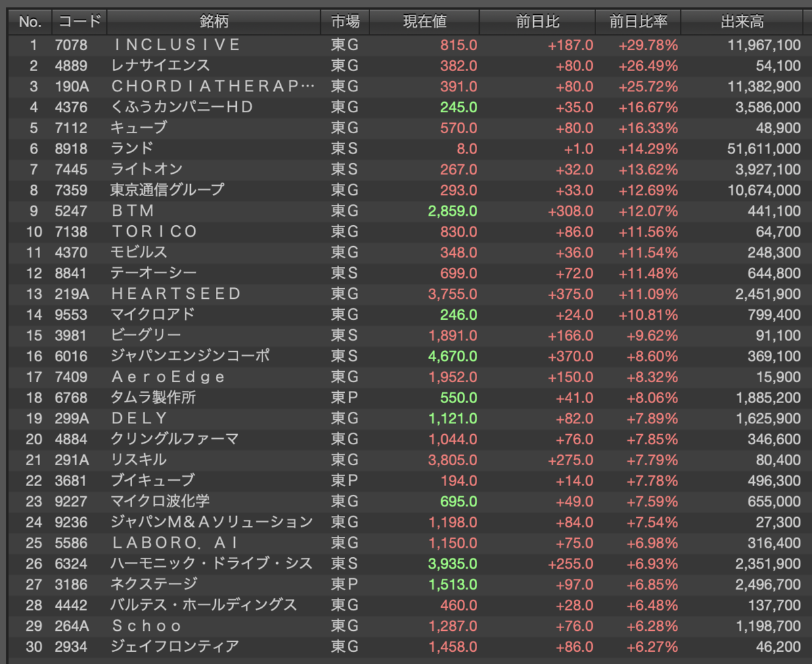The width and height of the screenshot is (812, 664).
Task: Sort by the 出来高 column header
Action: click(x=742, y=22)
